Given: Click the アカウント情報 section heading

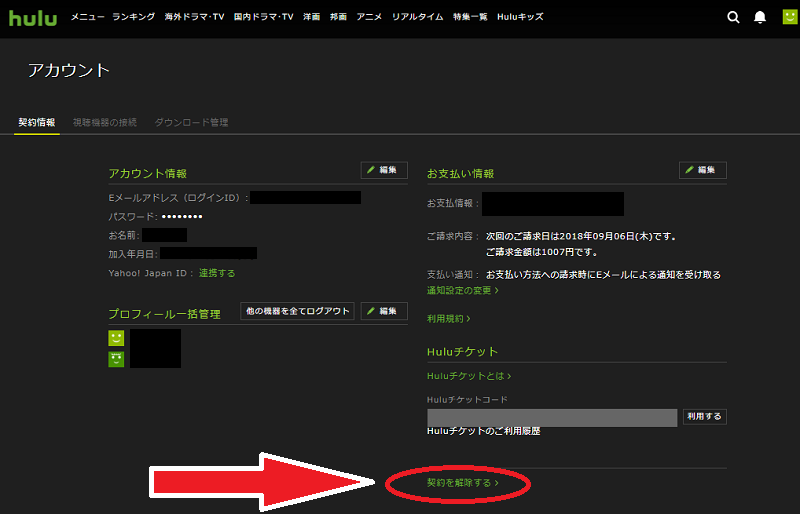Looking at the screenshot, I should (x=147, y=174).
